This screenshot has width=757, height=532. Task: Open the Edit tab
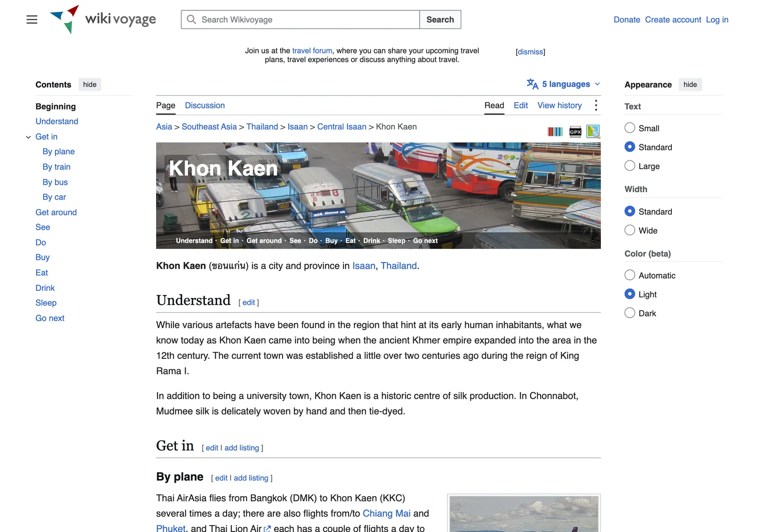[521, 105]
